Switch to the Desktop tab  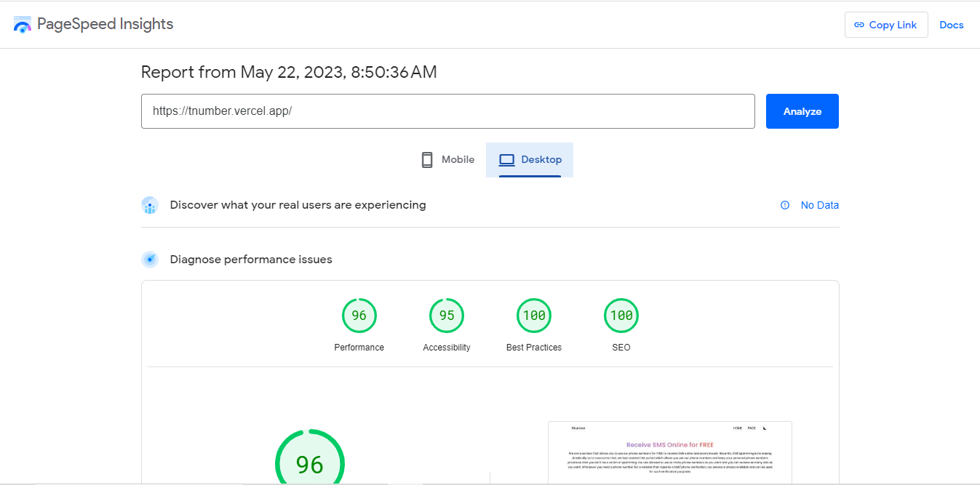point(530,159)
